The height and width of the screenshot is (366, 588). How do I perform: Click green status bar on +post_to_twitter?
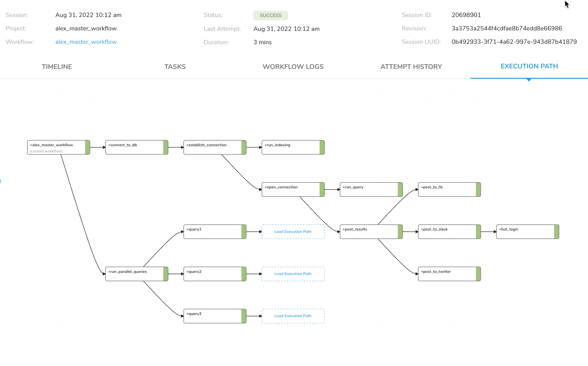[x=478, y=274]
